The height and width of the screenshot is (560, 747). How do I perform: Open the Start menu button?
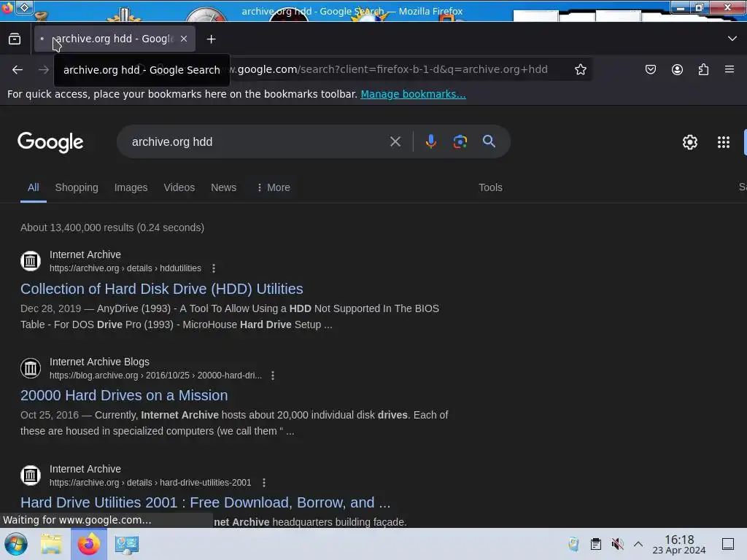click(16, 544)
